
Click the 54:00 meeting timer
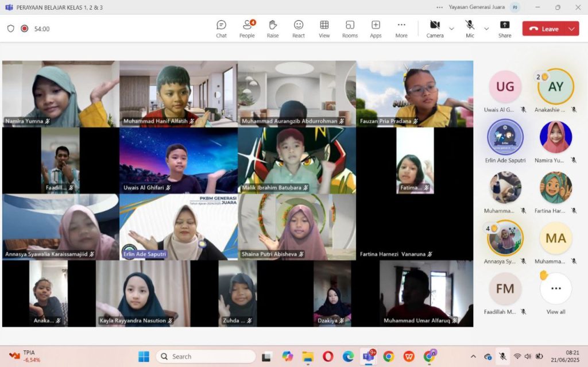(41, 29)
